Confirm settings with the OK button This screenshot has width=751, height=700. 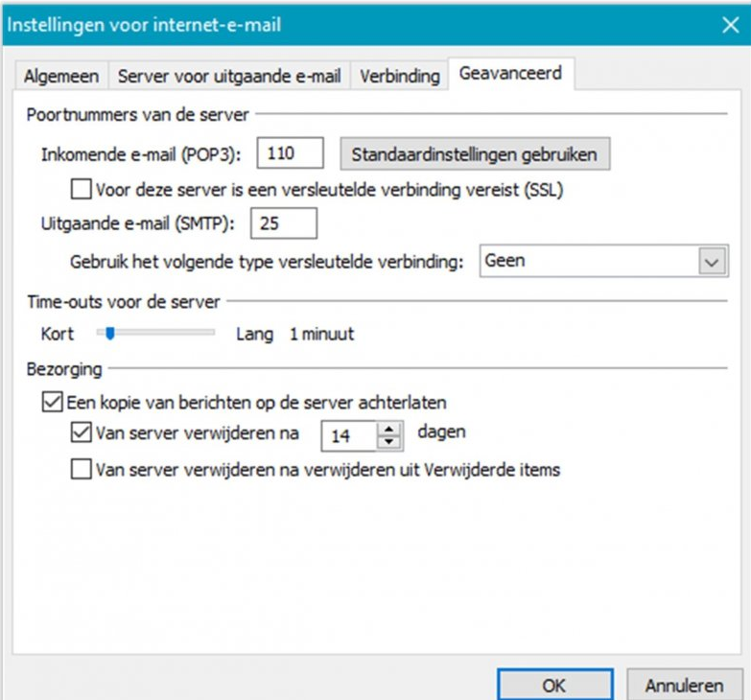[x=555, y=686]
